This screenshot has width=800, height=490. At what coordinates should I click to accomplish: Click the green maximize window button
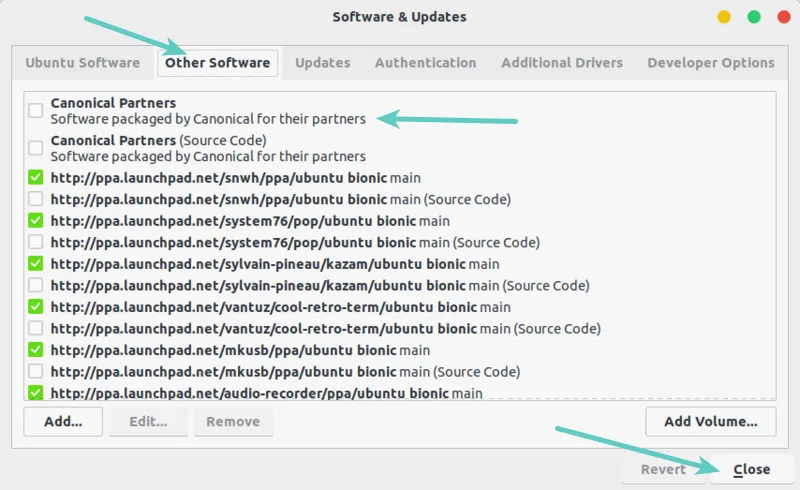754,17
